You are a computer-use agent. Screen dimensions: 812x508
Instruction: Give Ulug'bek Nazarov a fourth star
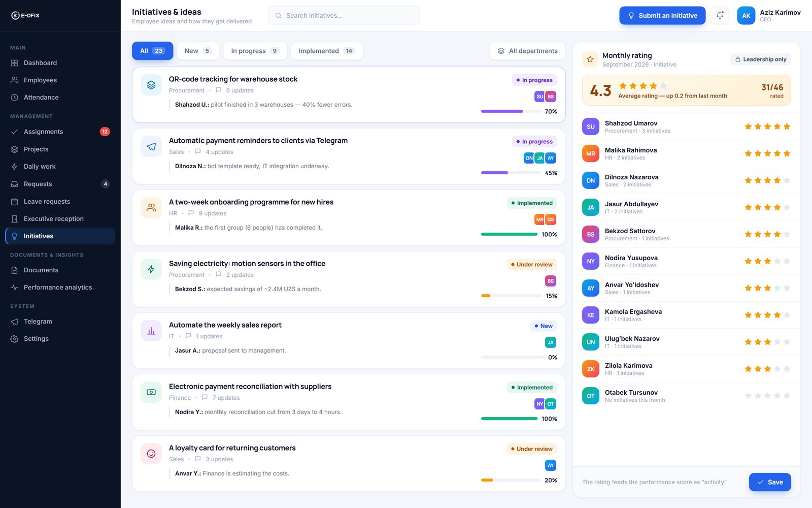777,342
